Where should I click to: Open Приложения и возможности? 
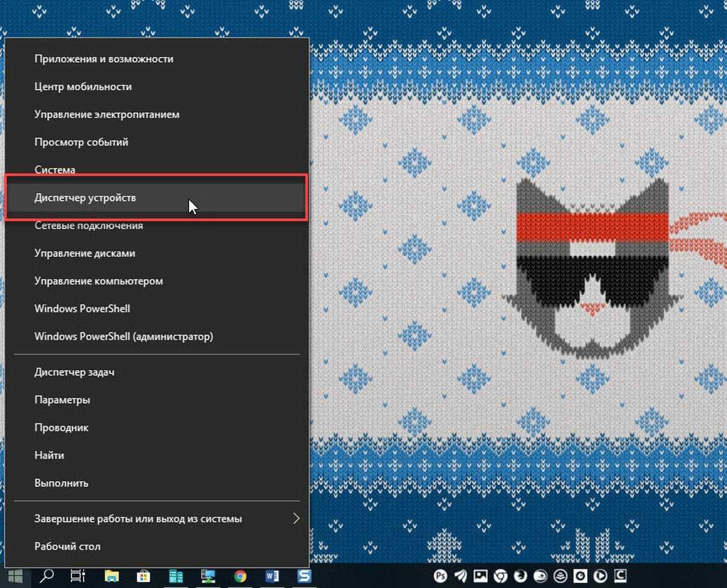[104, 59]
